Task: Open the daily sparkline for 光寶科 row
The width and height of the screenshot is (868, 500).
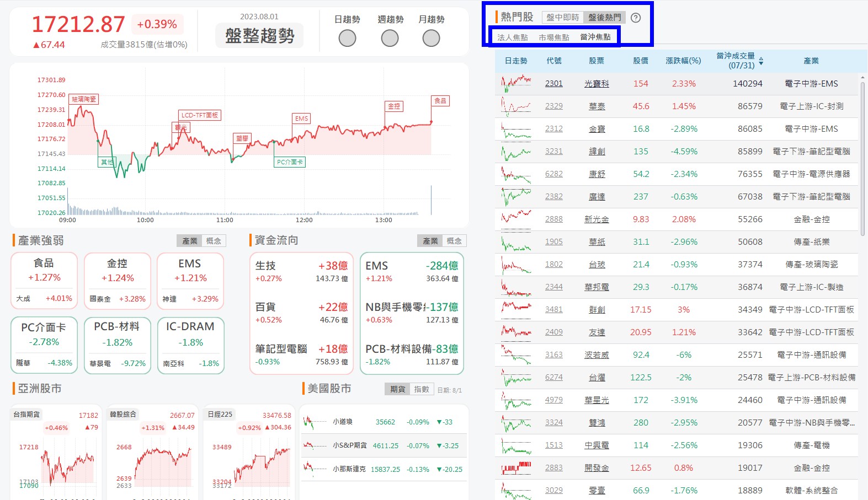Action: [516, 83]
